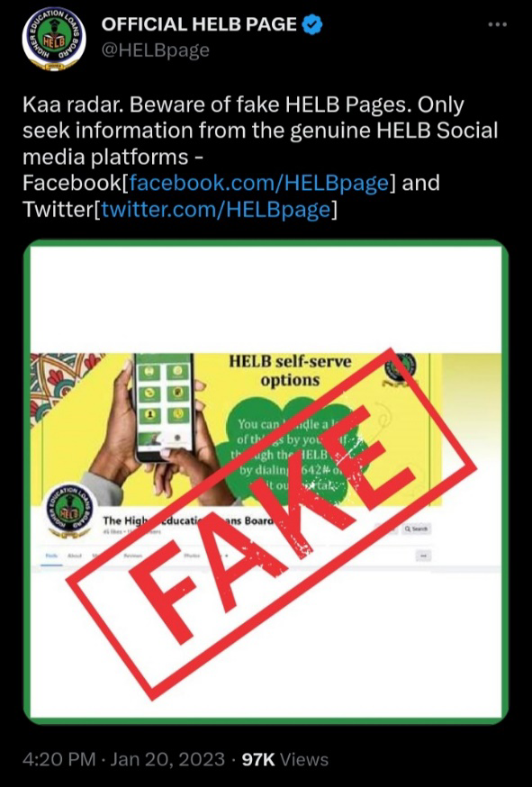The height and width of the screenshot is (787, 532).
Task: Click HELB self-serve options heading
Action: tap(290, 370)
